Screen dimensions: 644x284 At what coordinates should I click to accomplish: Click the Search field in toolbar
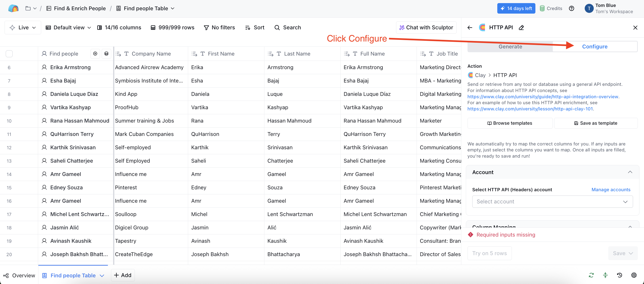pos(288,27)
